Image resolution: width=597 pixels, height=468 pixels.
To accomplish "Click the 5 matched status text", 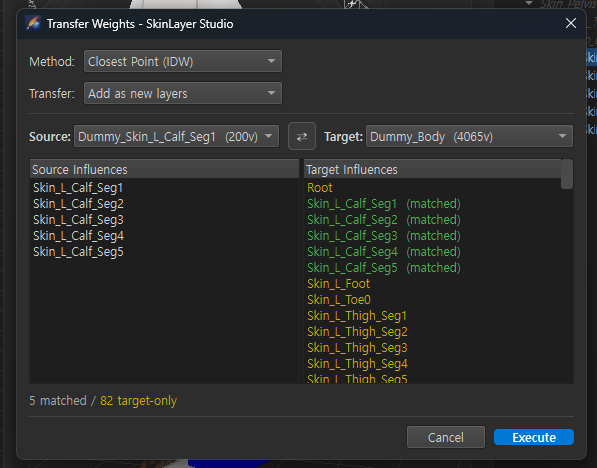I will pyautogui.click(x=58, y=401).
